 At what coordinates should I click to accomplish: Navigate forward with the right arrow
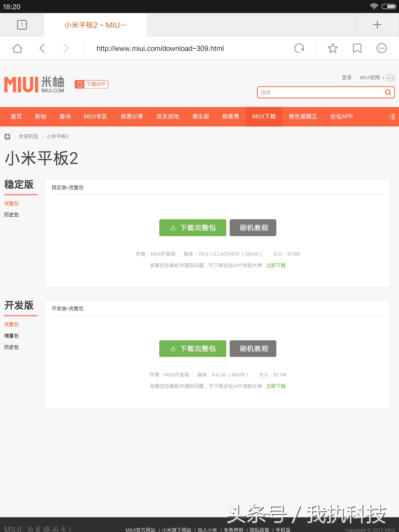(66, 48)
